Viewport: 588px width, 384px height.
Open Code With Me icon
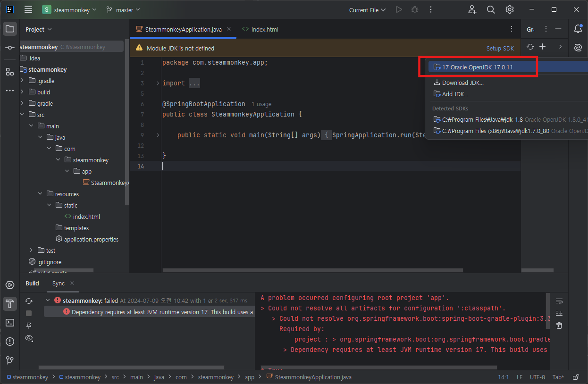point(472,9)
